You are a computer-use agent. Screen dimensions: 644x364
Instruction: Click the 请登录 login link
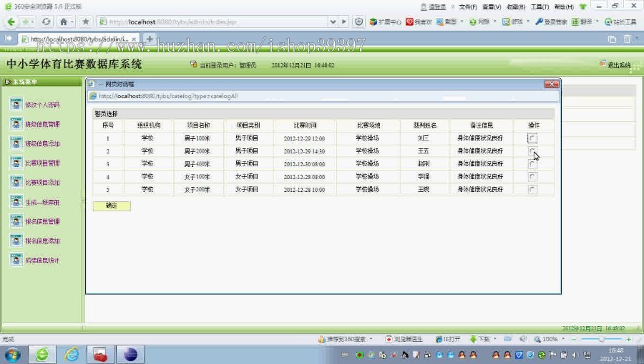437,7
